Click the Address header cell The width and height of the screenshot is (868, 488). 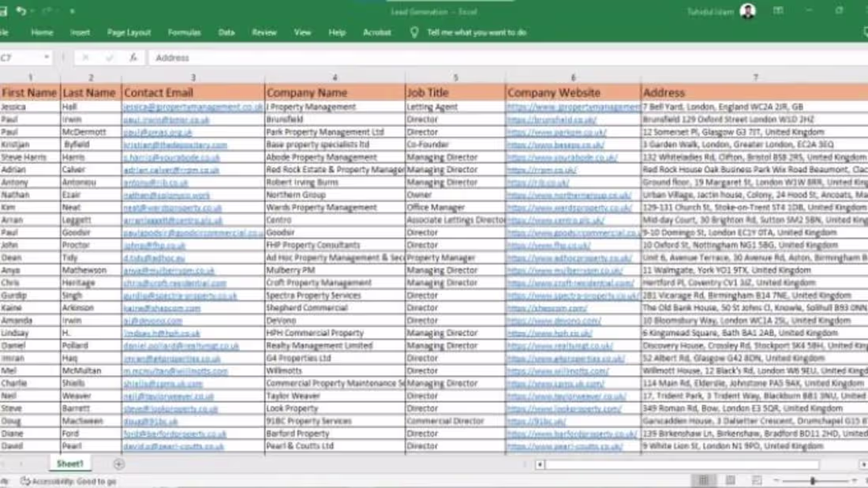pyautogui.click(x=754, y=92)
